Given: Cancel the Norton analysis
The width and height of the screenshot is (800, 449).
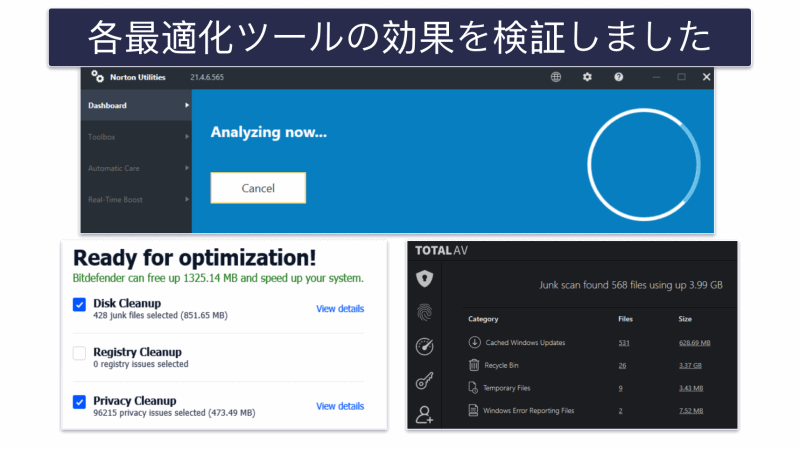Looking at the screenshot, I should tap(258, 188).
